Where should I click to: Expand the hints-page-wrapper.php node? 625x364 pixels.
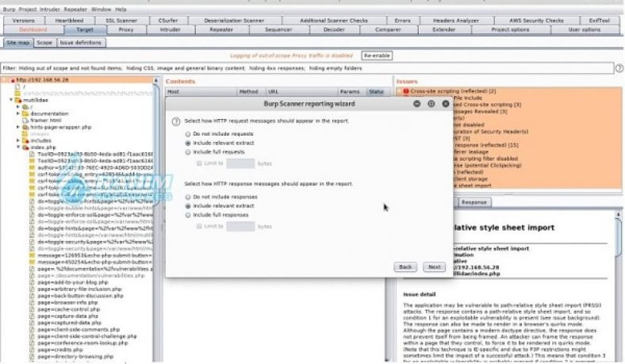click(x=18, y=127)
